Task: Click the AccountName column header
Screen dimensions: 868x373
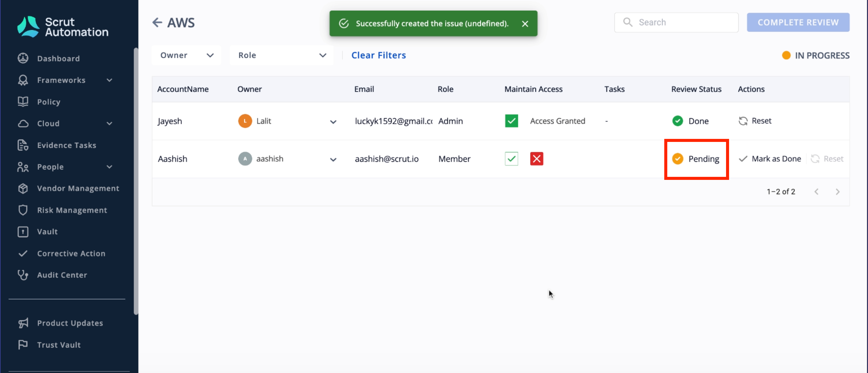Action: [x=183, y=89]
